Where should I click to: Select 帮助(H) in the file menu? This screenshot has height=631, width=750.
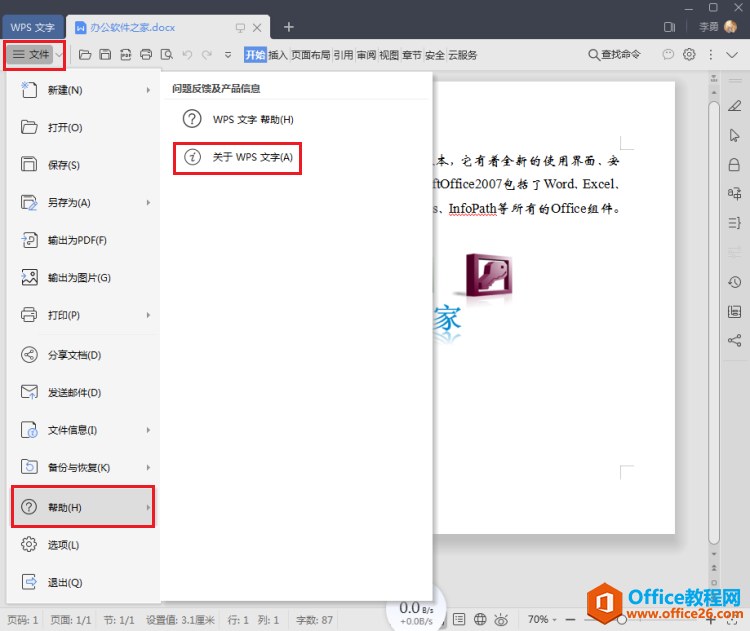click(83, 507)
